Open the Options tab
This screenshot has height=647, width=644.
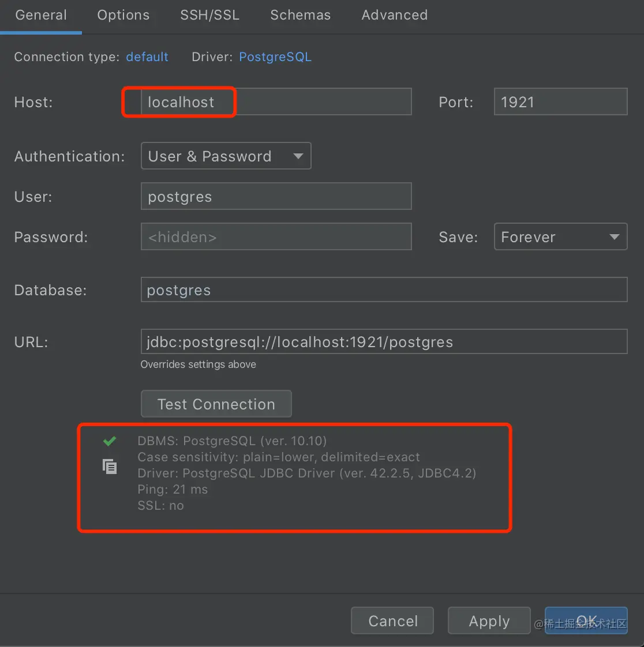click(x=123, y=15)
